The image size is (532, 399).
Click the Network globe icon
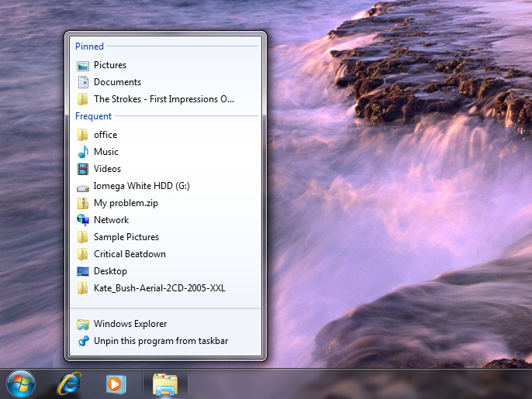click(x=83, y=220)
